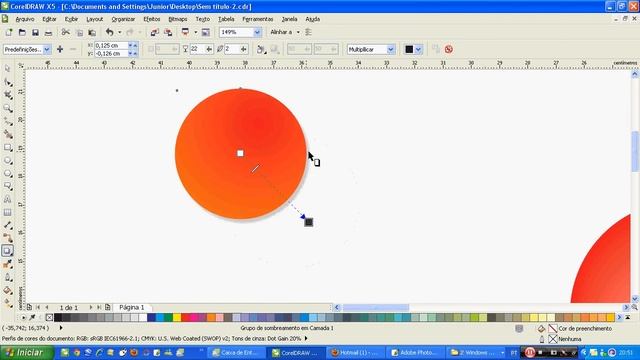Screen dimensions: 640x360
Task: Open the shadow direction options flyout
Action: [x=261, y=49]
